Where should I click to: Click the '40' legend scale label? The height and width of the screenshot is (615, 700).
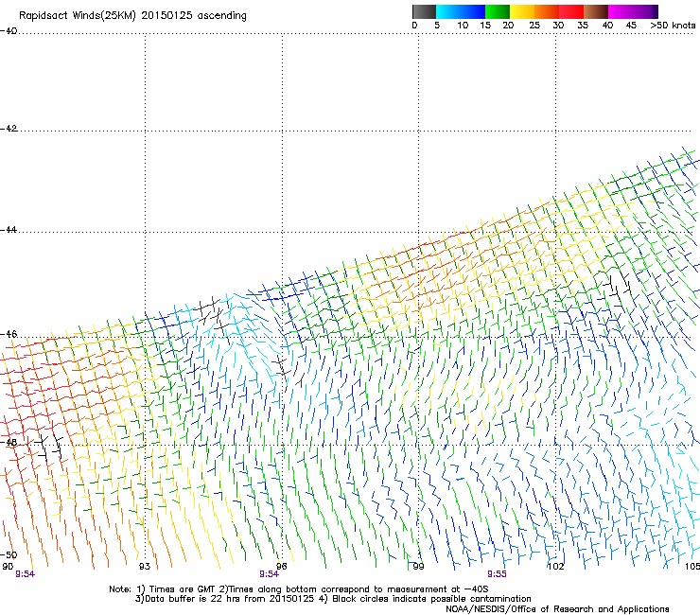click(607, 26)
